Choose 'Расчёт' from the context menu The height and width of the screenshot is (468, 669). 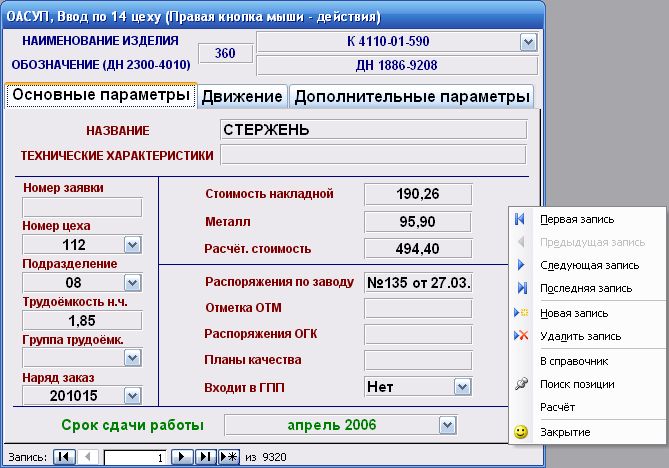click(557, 407)
